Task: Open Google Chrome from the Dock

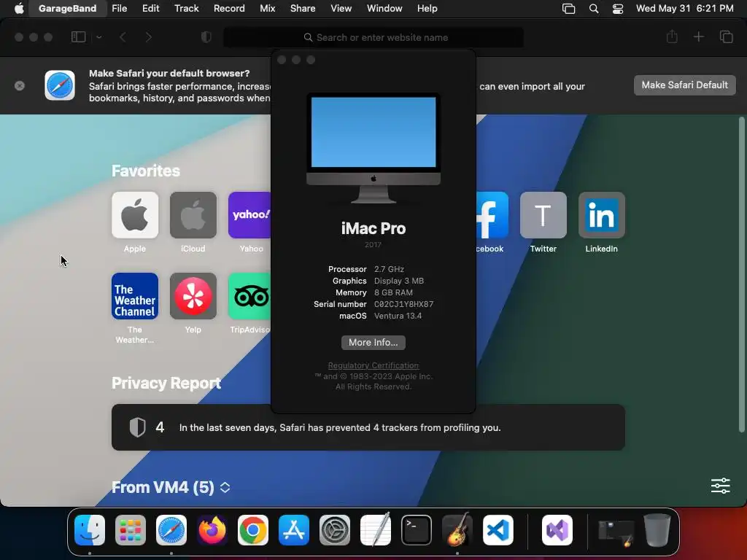Action: [253, 530]
